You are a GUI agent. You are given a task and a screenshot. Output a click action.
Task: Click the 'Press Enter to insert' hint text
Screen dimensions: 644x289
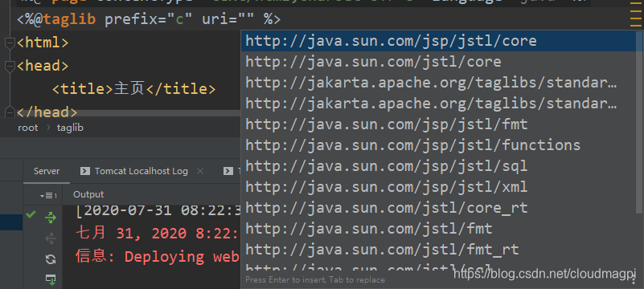point(314,280)
